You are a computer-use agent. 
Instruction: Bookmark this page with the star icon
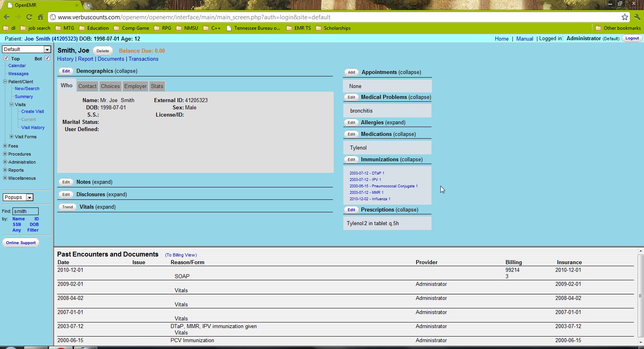[x=624, y=17]
